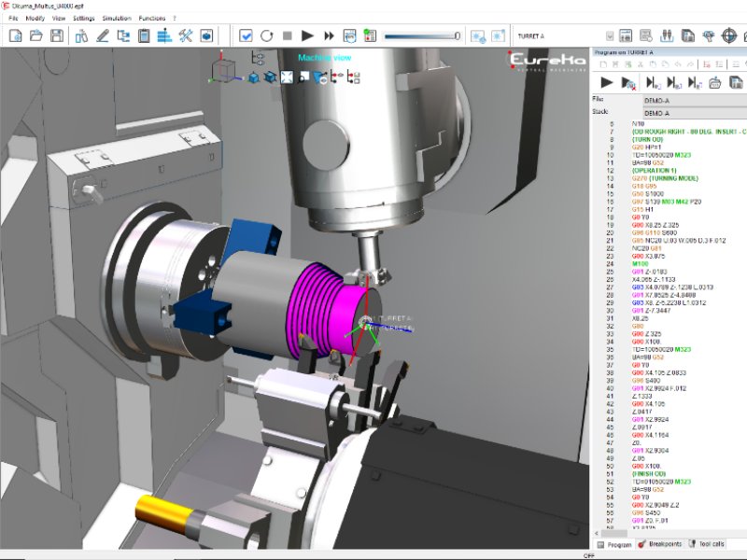Click the report list icon with green dot
747x560 pixels.
[370, 35]
